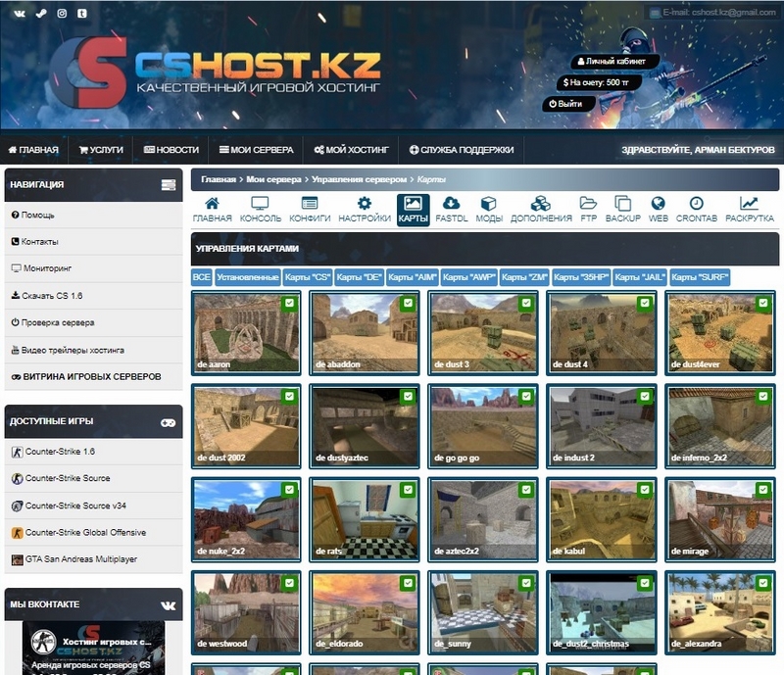Click the Мои сервера breadcrumb link
Screen dimensions: 784x675
[x=273, y=179]
